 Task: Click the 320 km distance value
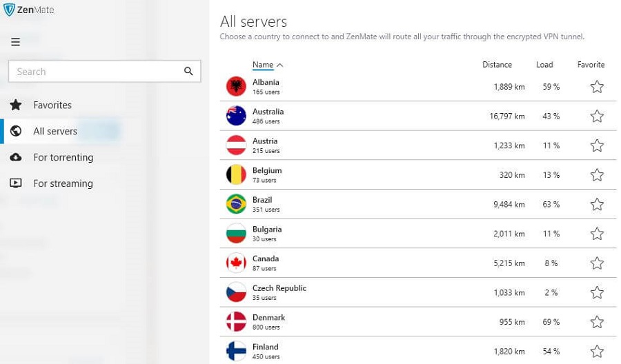(512, 175)
